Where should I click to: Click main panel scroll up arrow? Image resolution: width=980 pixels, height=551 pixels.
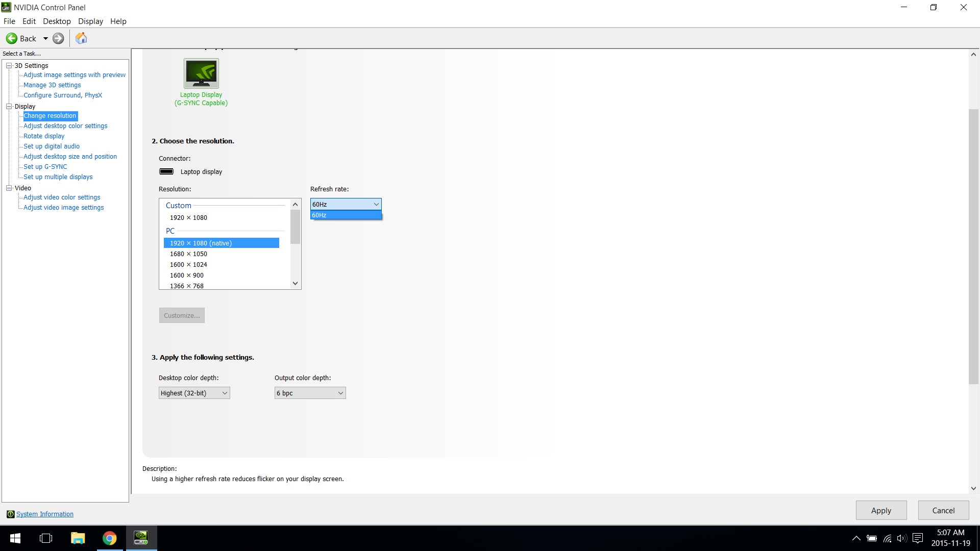973,54
